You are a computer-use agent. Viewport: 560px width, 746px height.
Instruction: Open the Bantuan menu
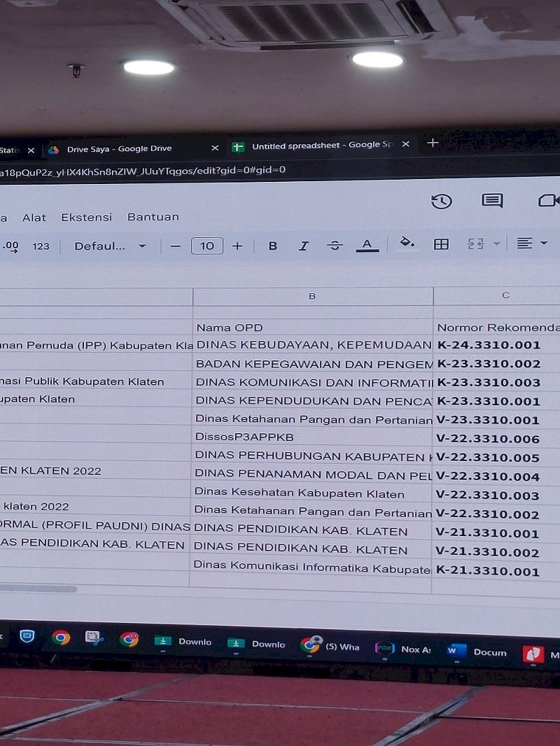pyautogui.click(x=153, y=217)
